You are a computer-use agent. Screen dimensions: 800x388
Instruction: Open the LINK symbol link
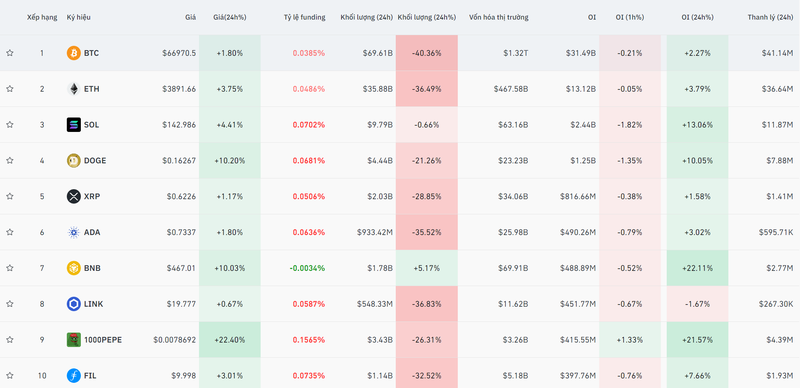93,304
